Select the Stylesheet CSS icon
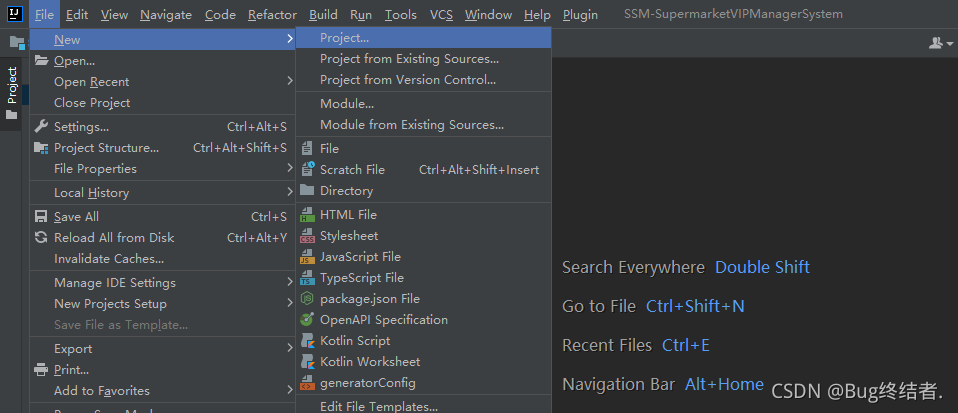958x413 pixels. pyautogui.click(x=307, y=236)
